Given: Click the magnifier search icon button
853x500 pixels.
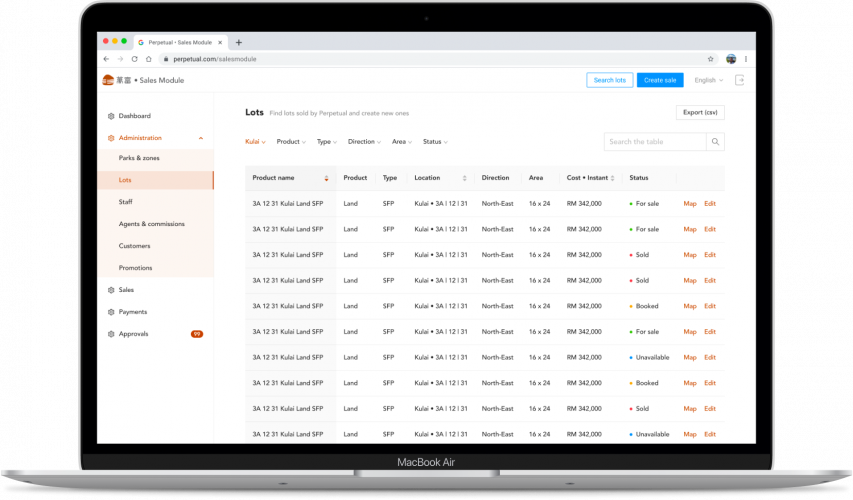Looking at the screenshot, I should [715, 141].
